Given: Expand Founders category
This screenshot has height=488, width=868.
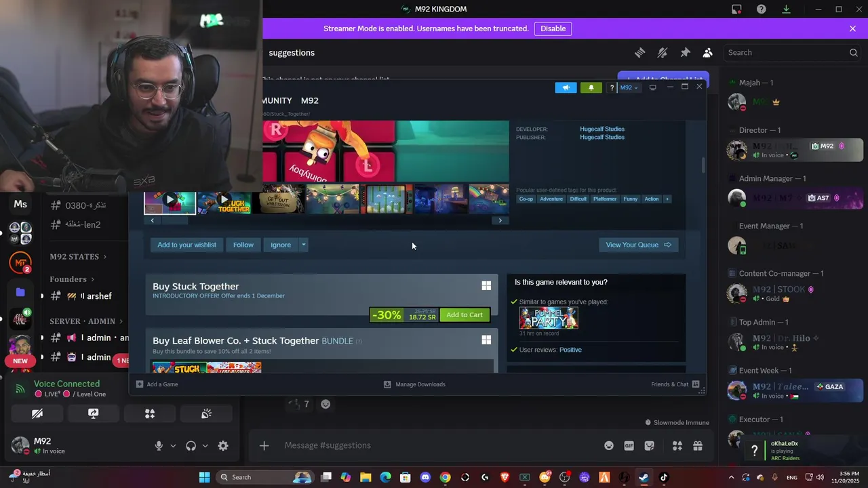Looking at the screenshot, I should pos(72,279).
